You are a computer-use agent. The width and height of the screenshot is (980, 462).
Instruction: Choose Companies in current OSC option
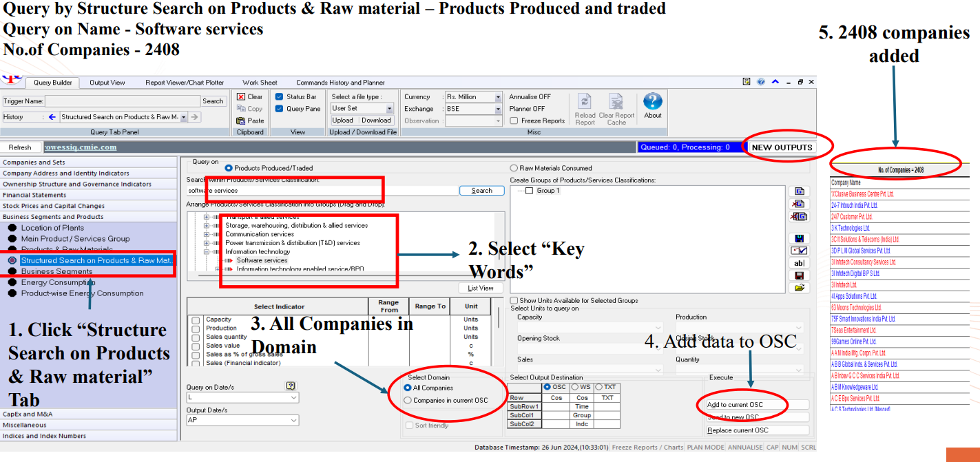[408, 400]
